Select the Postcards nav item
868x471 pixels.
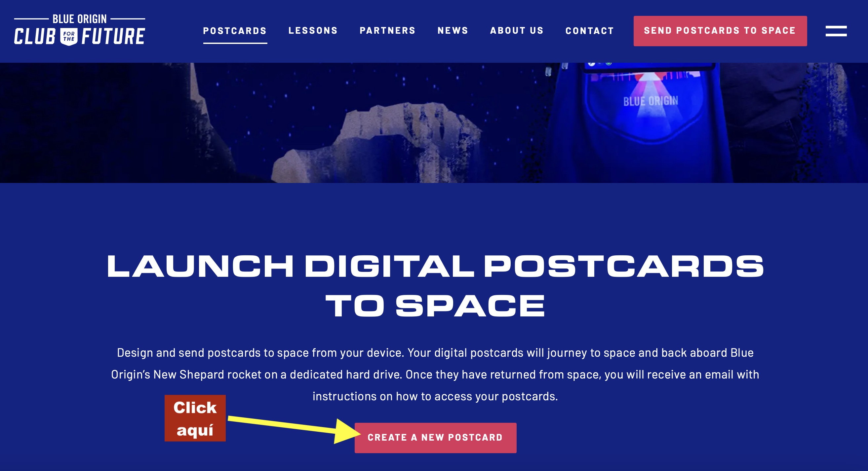point(235,31)
